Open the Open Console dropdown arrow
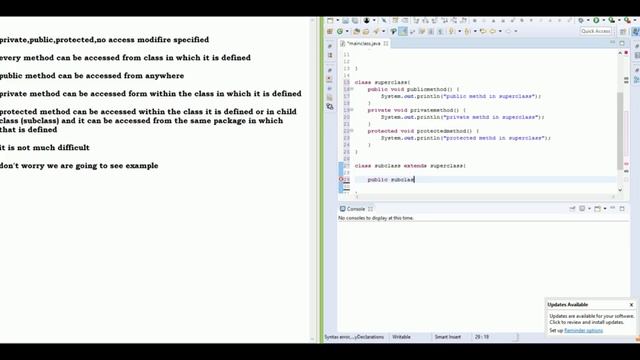 [604, 209]
